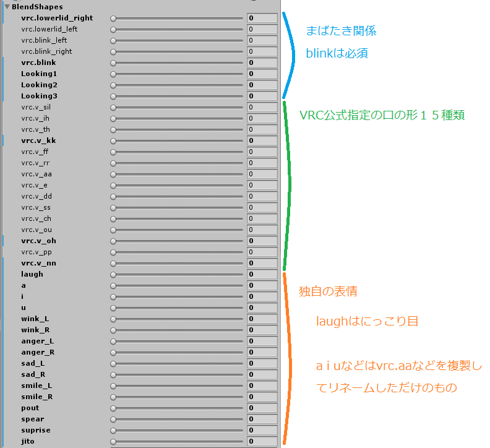Click the sad_R value field
Image resolution: width=490 pixels, height=448 pixels.
click(x=262, y=374)
